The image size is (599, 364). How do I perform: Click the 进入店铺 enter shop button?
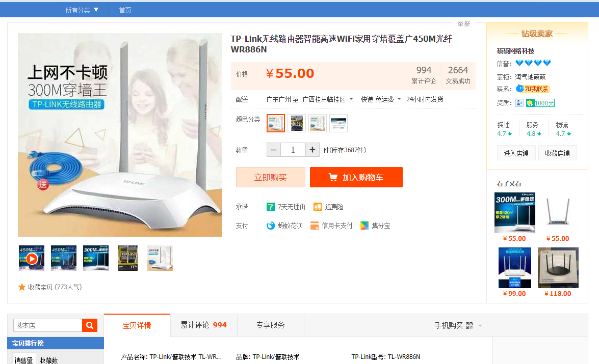pyautogui.click(x=516, y=153)
